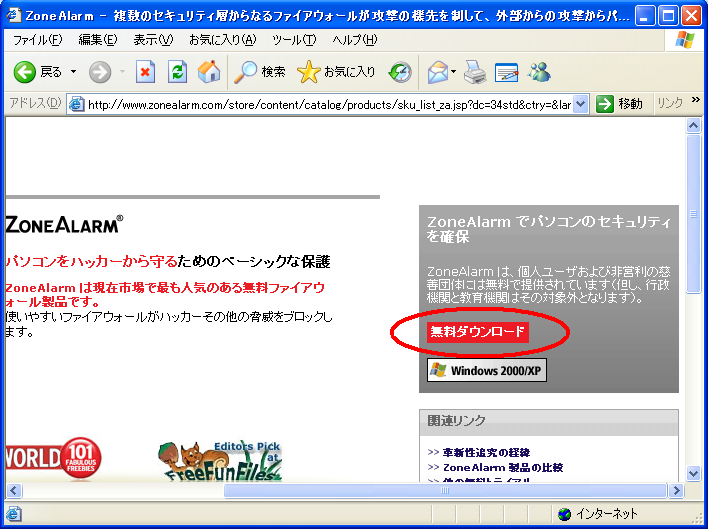Expand the Mail button dropdown arrow
Image resolution: width=708 pixels, height=529 pixels.
click(x=453, y=72)
